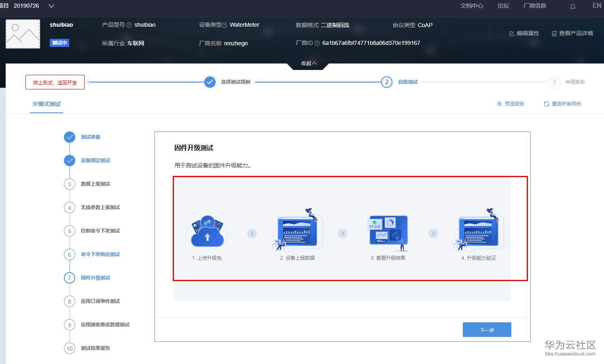Select step 5 circle 控制命令下发测试
Image resolution: width=604 pixels, height=364 pixels.
[x=70, y=231]
